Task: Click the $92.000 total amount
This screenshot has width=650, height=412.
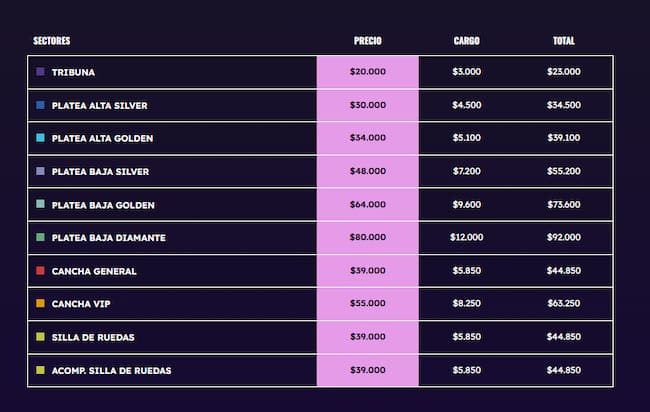Action: [564, 238]
